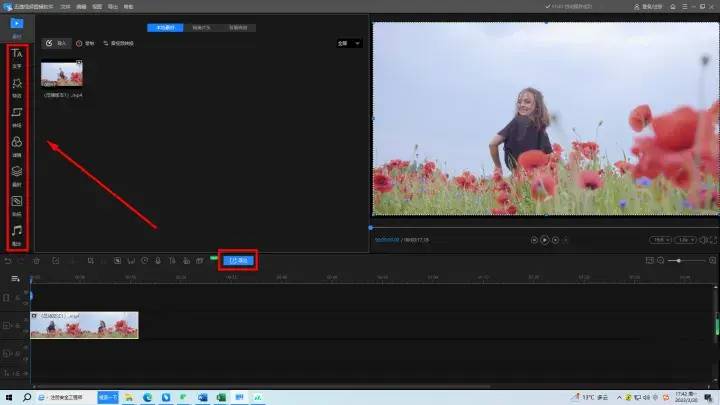This screenshot has height=405, width=720.
Task: Open the aspect ratio dropdown under preview
Action: (x=661, y=240)
